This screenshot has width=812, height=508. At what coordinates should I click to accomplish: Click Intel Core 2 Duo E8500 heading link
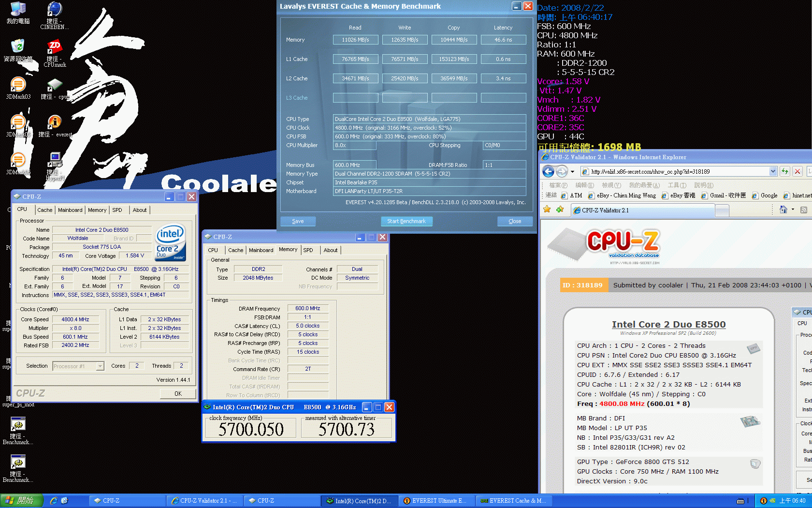(668, 324)
